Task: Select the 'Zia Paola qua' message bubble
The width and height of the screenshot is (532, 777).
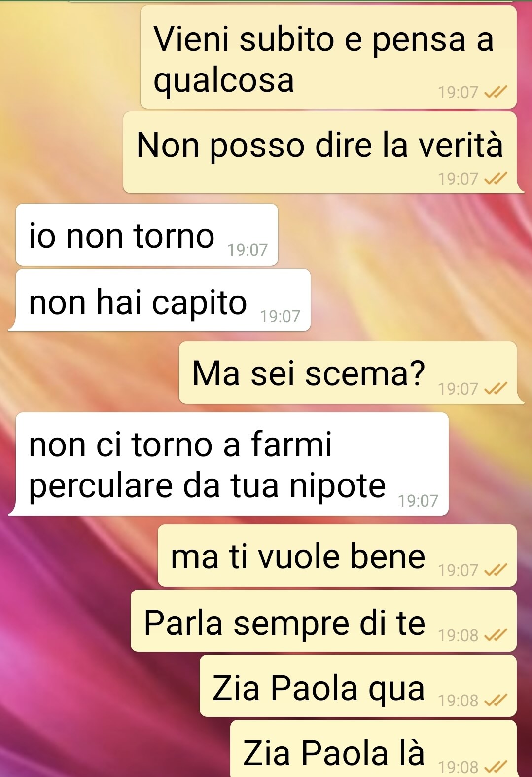Action: pos(358,686)
